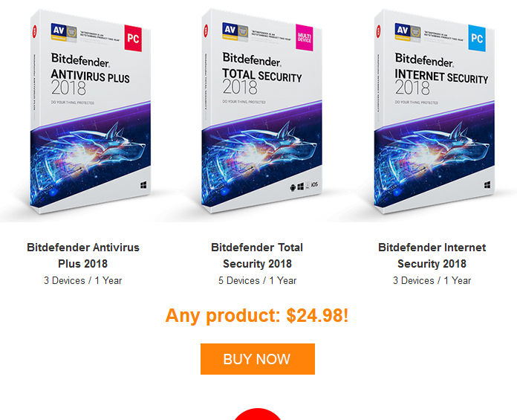Open the Bitdefender Antivirus Plus 2018 title
The height and width of the screenshot is (420, 517).
pyautogui.click(x=83, y=255)
